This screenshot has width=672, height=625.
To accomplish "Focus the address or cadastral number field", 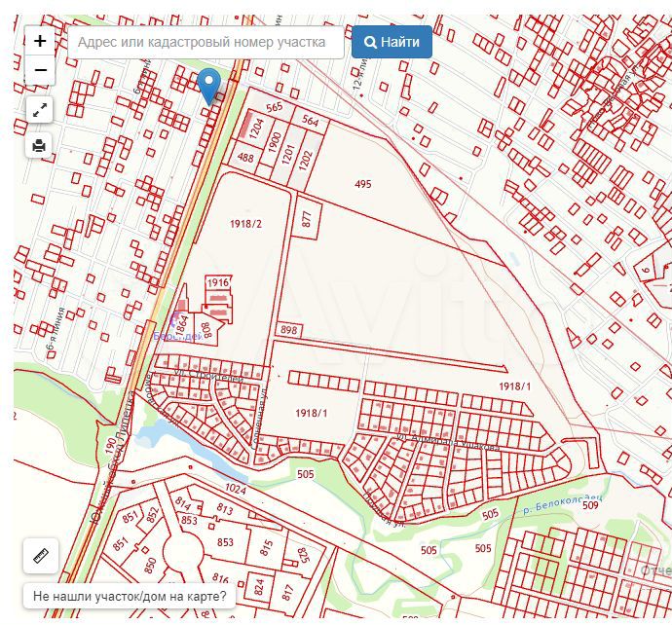I will [203, 43].
